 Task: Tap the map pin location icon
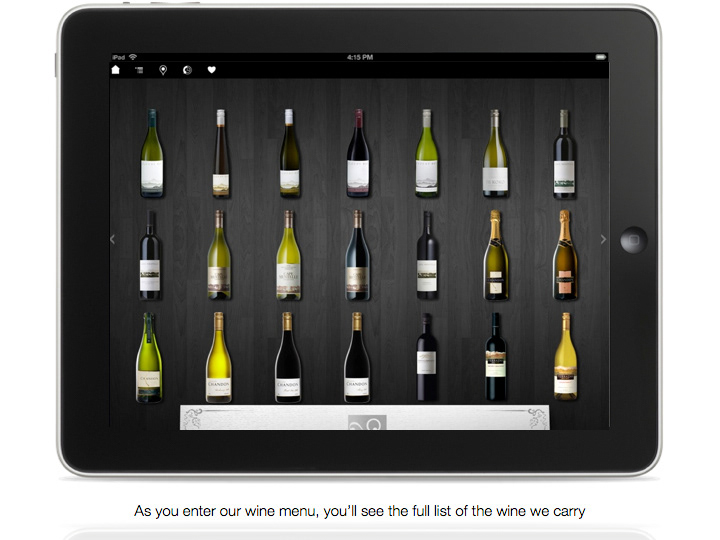click(163, 70)
